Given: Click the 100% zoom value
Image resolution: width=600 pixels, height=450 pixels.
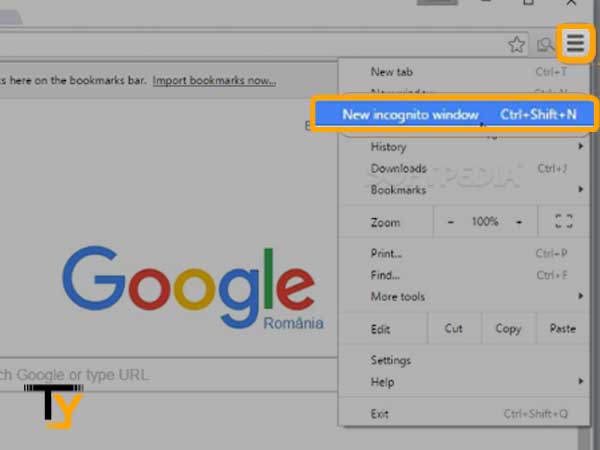Looking at the screenshot, I should point(485,221).
